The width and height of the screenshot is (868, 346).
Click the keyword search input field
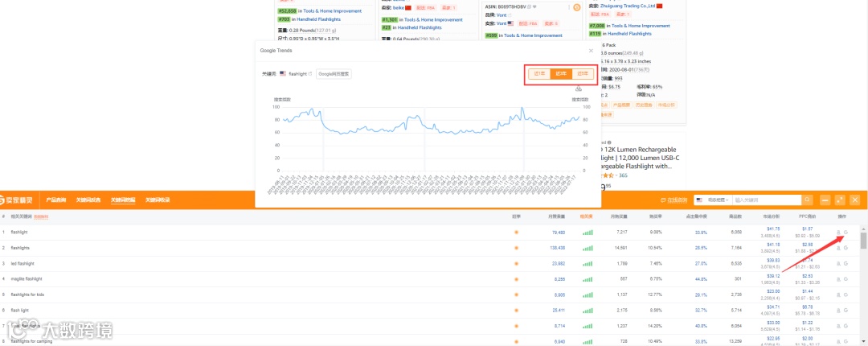(x=766, y=200)
